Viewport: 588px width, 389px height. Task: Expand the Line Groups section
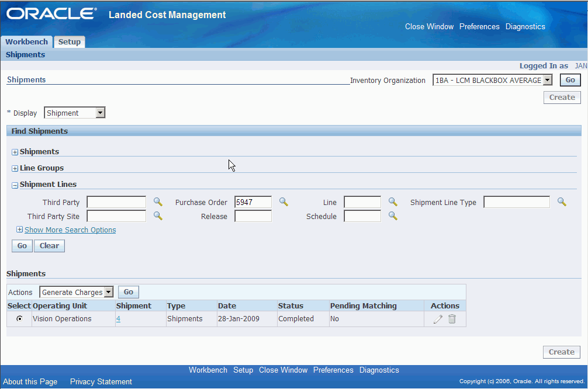coord(15,169)
